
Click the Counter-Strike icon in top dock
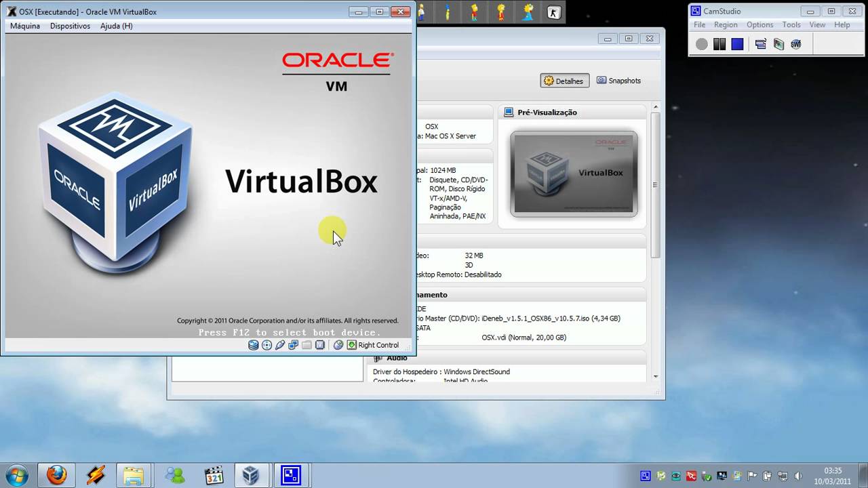[554, 12]
